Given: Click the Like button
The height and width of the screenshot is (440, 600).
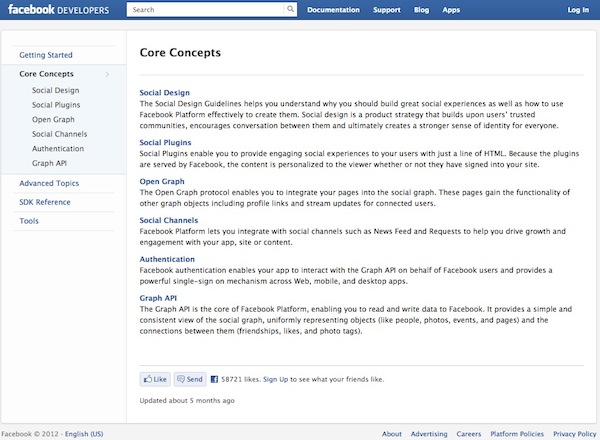Looking at the screenshot, I should [155, 379].
